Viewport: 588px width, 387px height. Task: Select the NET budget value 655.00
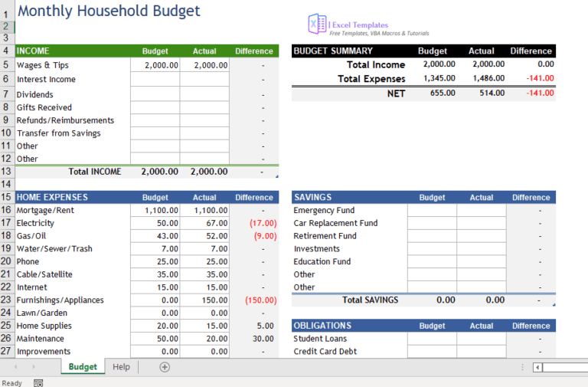pyautogui.click(x=433, y=93)
